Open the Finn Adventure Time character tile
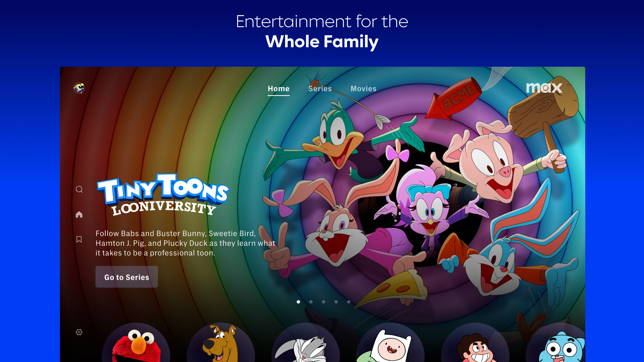The image size is (644, 362). point(390,343)
